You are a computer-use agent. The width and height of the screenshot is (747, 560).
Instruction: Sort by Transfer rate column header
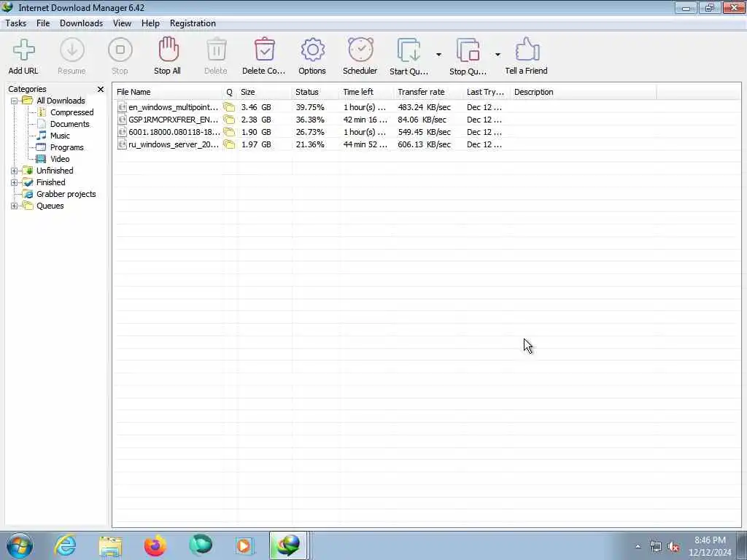[x=429, y=92]
